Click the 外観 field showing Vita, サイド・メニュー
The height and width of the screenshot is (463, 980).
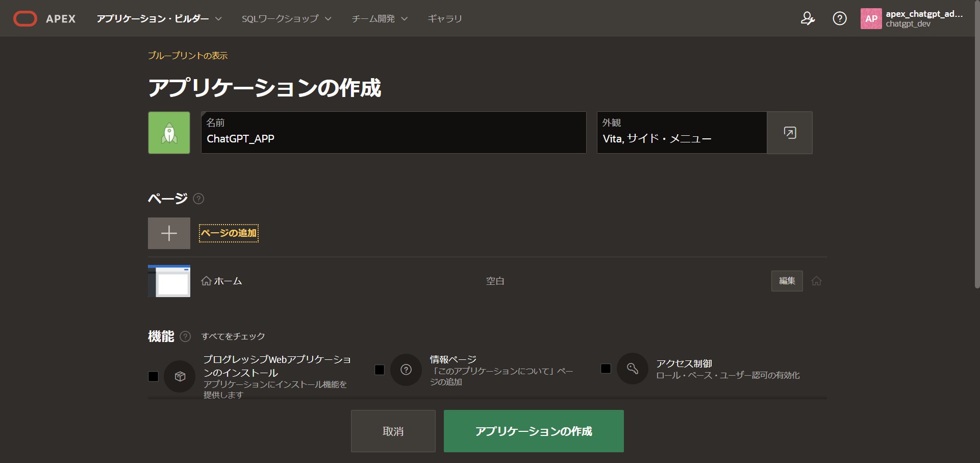click(x=682, y=133)
